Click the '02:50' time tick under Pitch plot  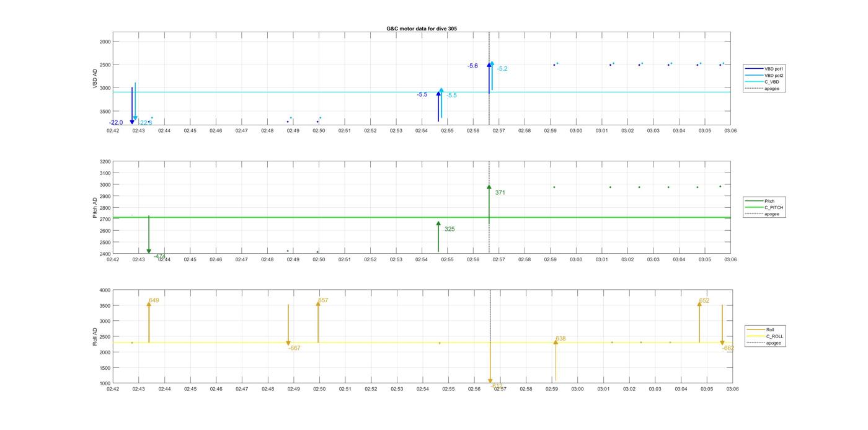(x=319, y=259)
